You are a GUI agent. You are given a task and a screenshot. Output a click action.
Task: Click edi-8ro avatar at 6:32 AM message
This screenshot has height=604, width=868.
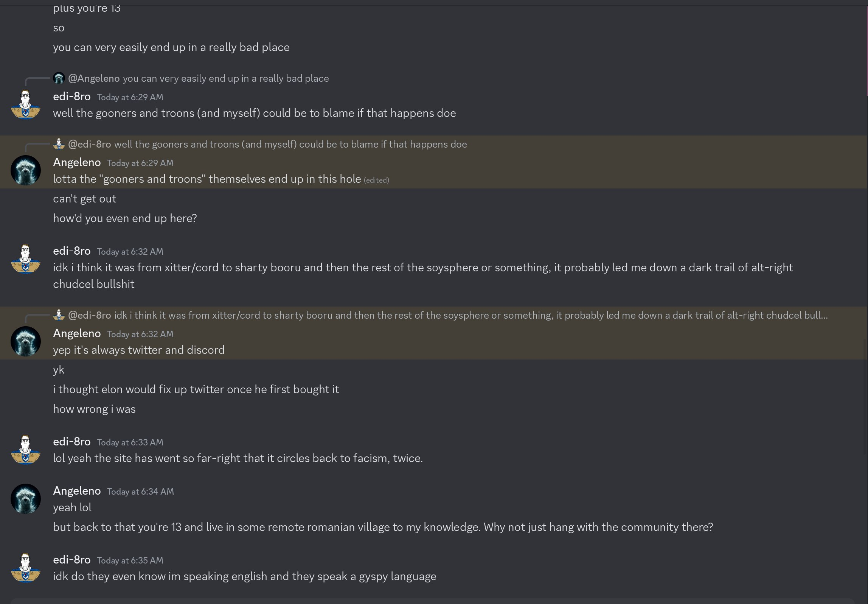click(x=25, y=259)
